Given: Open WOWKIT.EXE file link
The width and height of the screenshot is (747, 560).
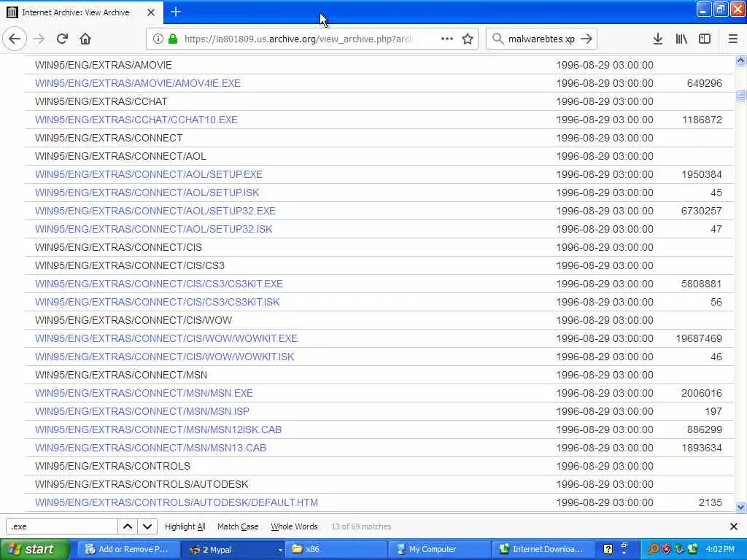Looking at the screenshot, I should 166,338.
